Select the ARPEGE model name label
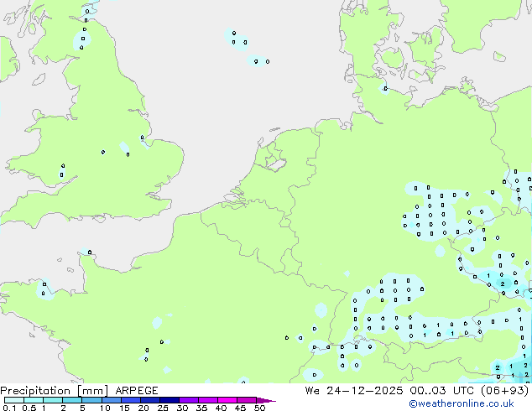532x411 pixels. (x=134, y=391)
